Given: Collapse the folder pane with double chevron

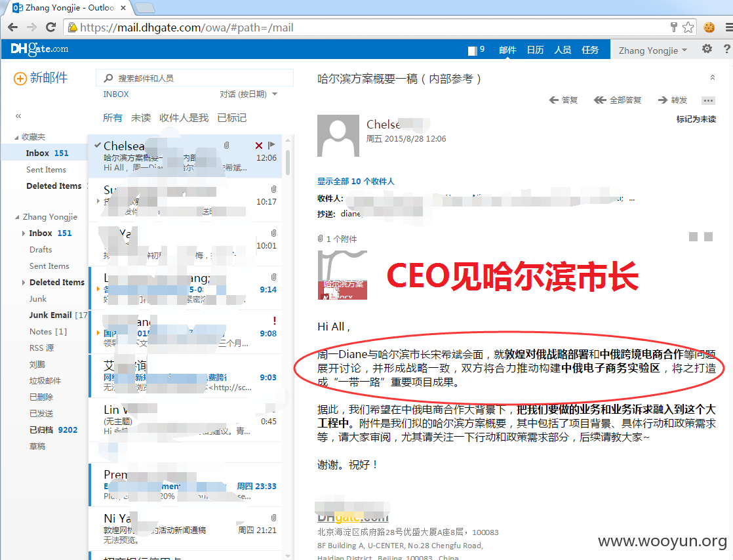Looking at the screenshot, I should 18,116.
